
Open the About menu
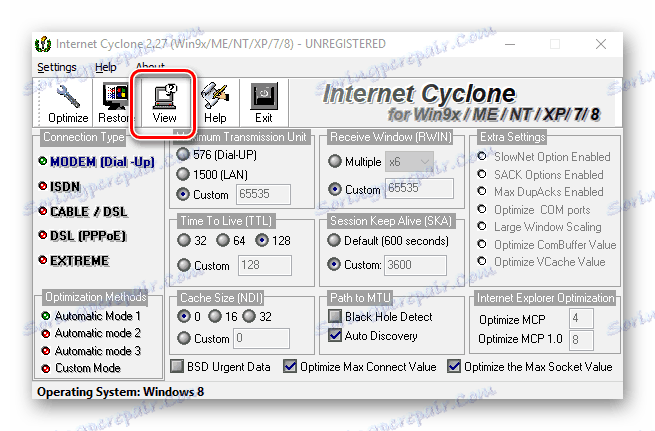point(150,66)
